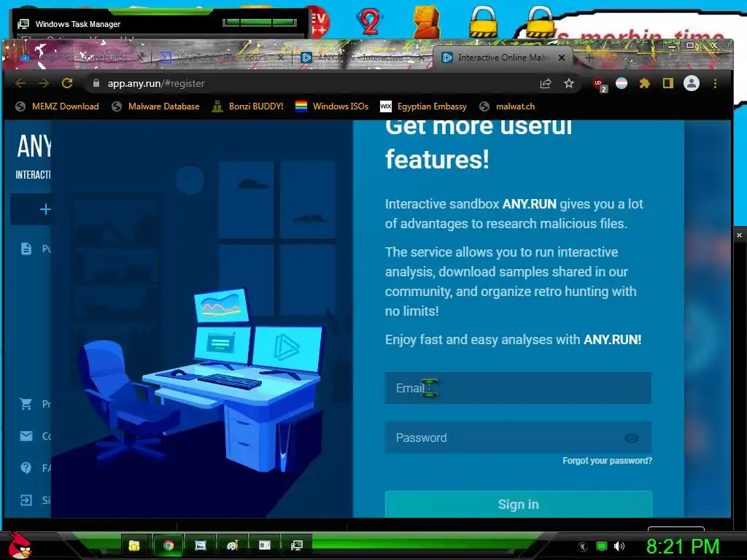This screenshot has width=747, height=560.
Task: Open Chrome extensions puzzle menu
Action: point(645,83)
